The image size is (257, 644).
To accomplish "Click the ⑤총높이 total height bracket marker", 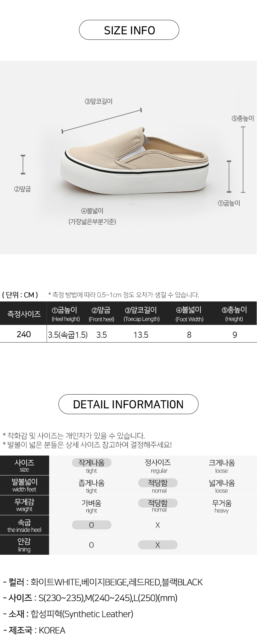I will point(243,160).
